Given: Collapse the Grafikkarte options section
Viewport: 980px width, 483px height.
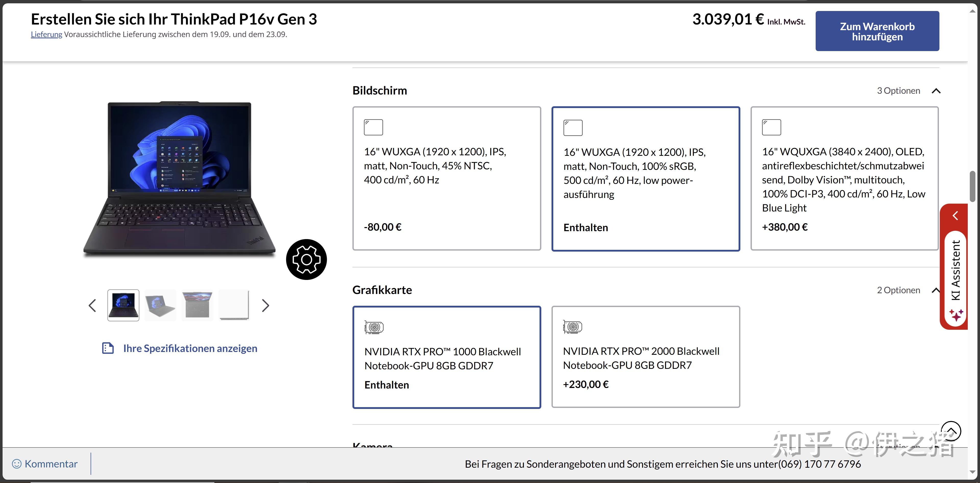Looking at the screenshot, I should pyautogui.click(x=937, y=290).
